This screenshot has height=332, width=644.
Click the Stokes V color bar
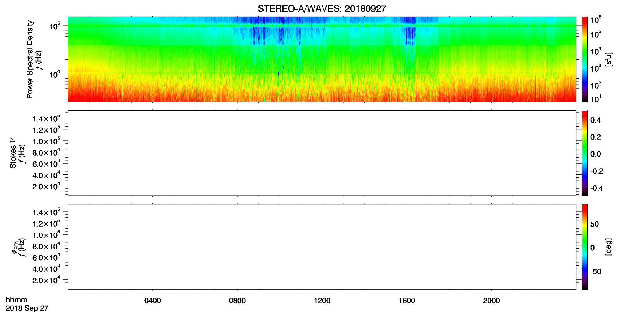point(585,153)
